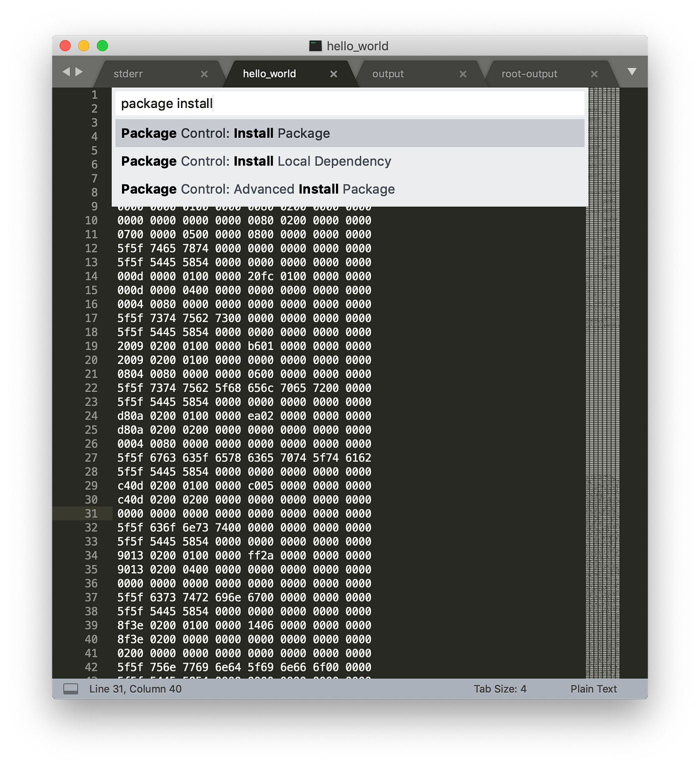Click b601 on line 19
The width and height of the screenshot is (700, 768).
[x=260, y=346]
